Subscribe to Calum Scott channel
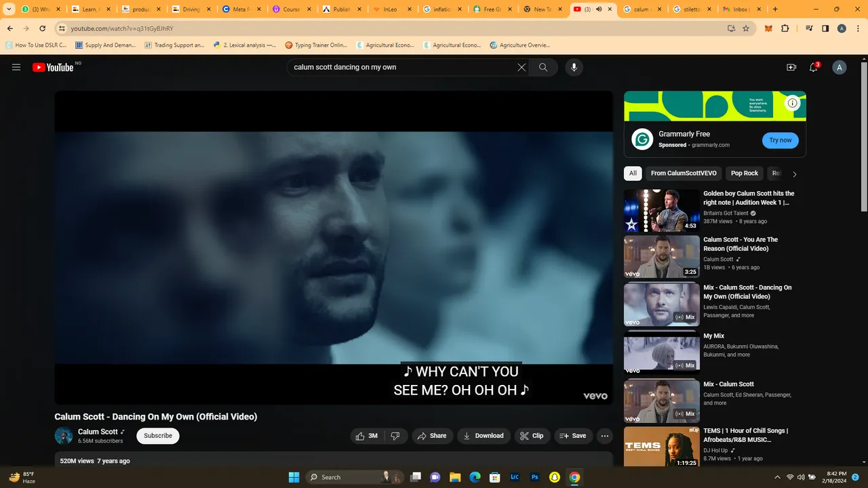The height and width of the screenshot is (488, 868). coord(158,436)
